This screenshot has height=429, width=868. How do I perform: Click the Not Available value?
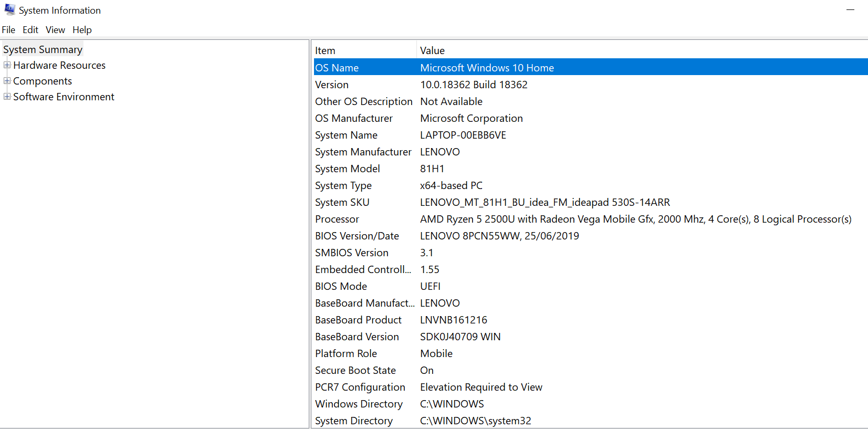pos(451,101)
